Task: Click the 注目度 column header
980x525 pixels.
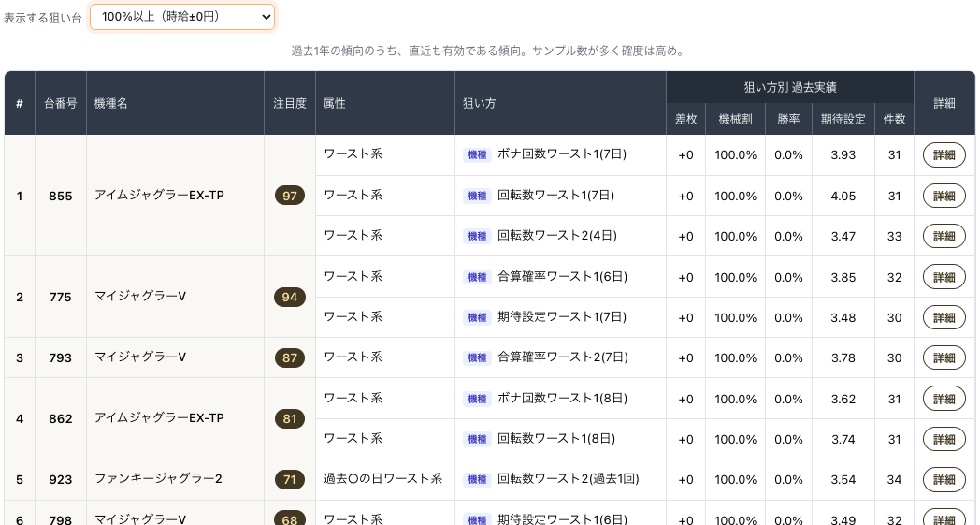Action: tap(289, 103)
